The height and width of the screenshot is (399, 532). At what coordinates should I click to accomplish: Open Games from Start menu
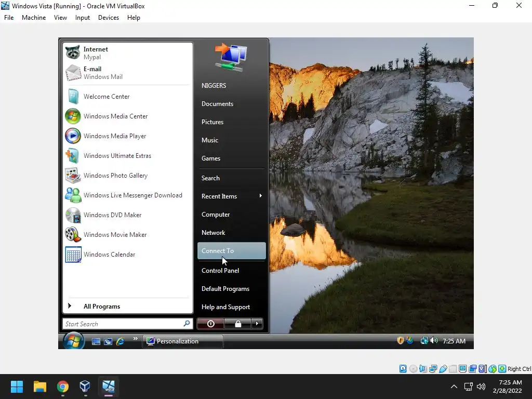point(231,158)
